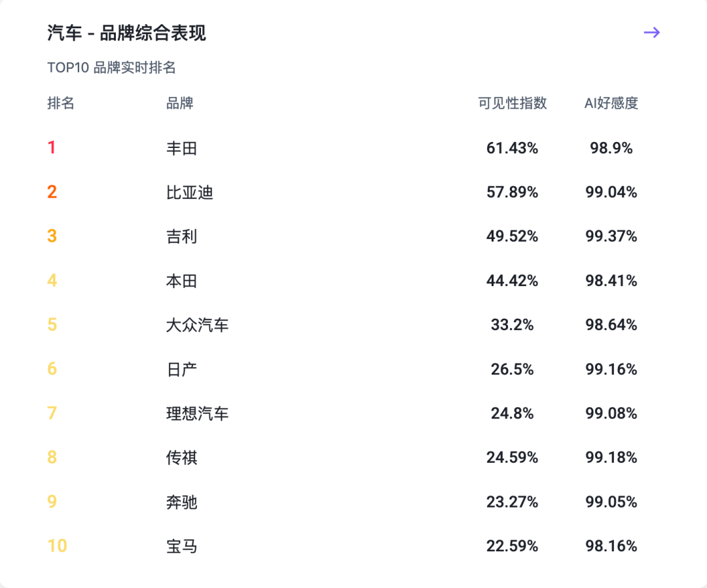Click the 品牌 column header
The height and width of the screenshot is (588, 707).
180,103
